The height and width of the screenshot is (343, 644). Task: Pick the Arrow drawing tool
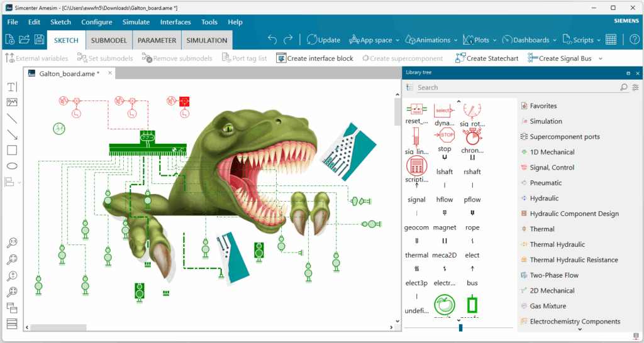point(12,134)
